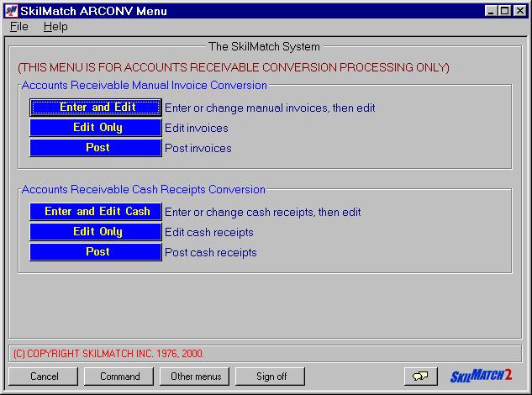The image size is (532, 395).
Task: Click the 'Post invoices' description text
Action: pyautogui.click(x=198, y=148)
